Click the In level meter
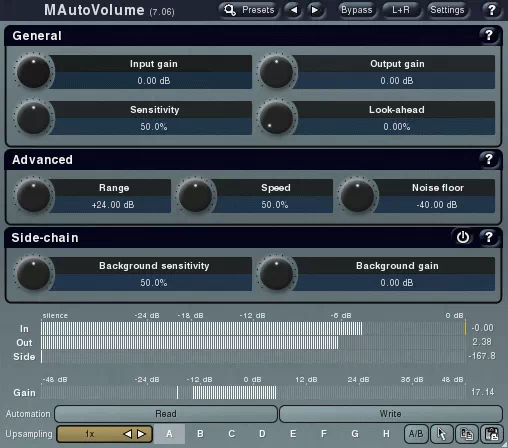 (253, 328)
